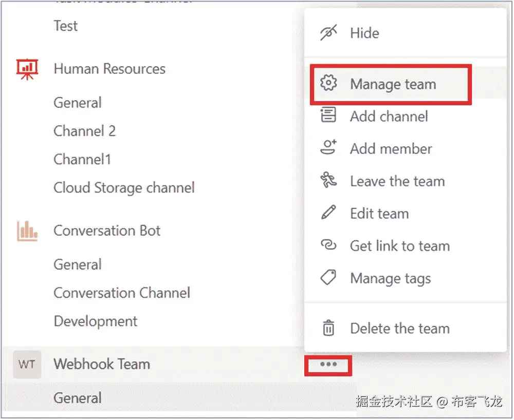Click the Manage team gear icon
The image size is (514, 420).
point(328,84)
